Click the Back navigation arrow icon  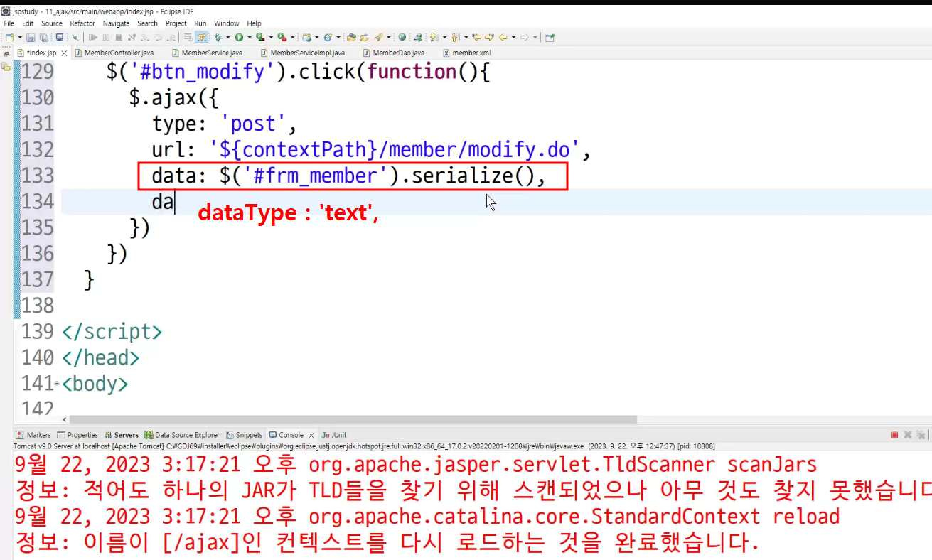coord(503,37)
